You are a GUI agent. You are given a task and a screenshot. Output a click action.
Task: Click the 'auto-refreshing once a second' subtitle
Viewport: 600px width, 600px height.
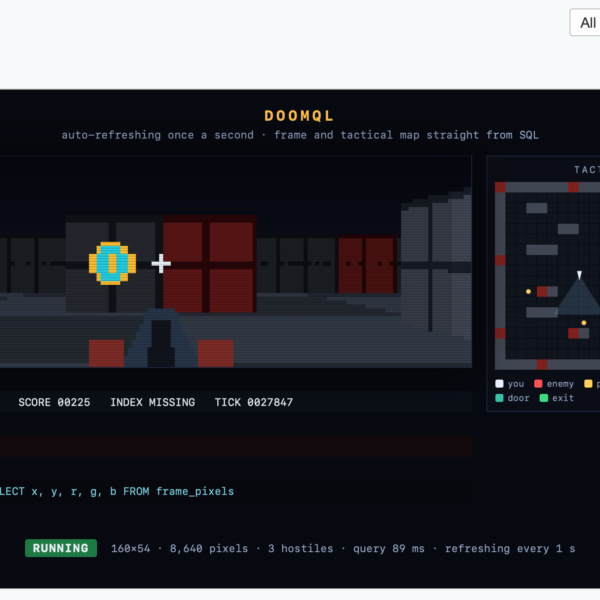[x=158, y=135]
